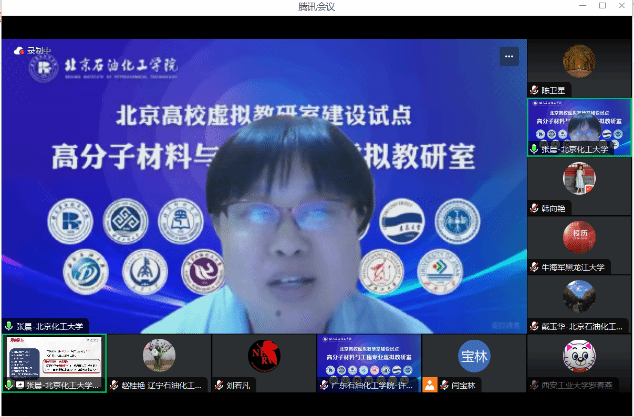The image size is (634, 417).
Task: Click the orange contact icon beside 闫宝林
Action: tap(429, 385)
